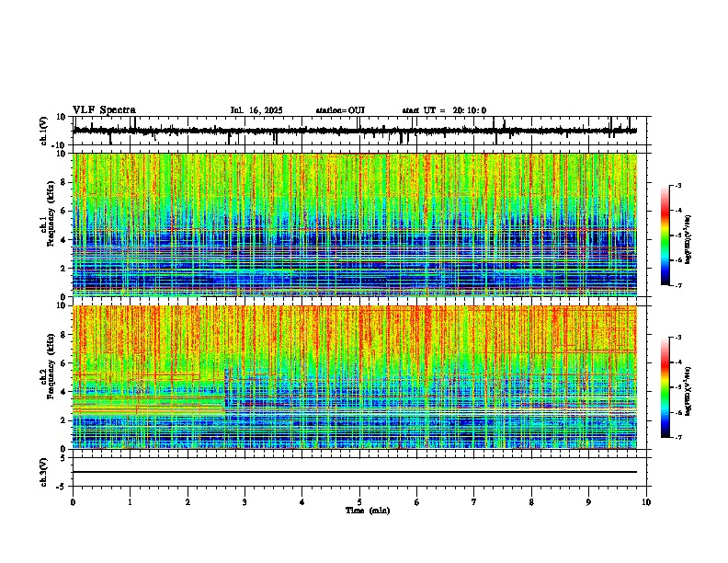
Task: Click time axis tick label "7"
Action: click(x=474, y=502)
